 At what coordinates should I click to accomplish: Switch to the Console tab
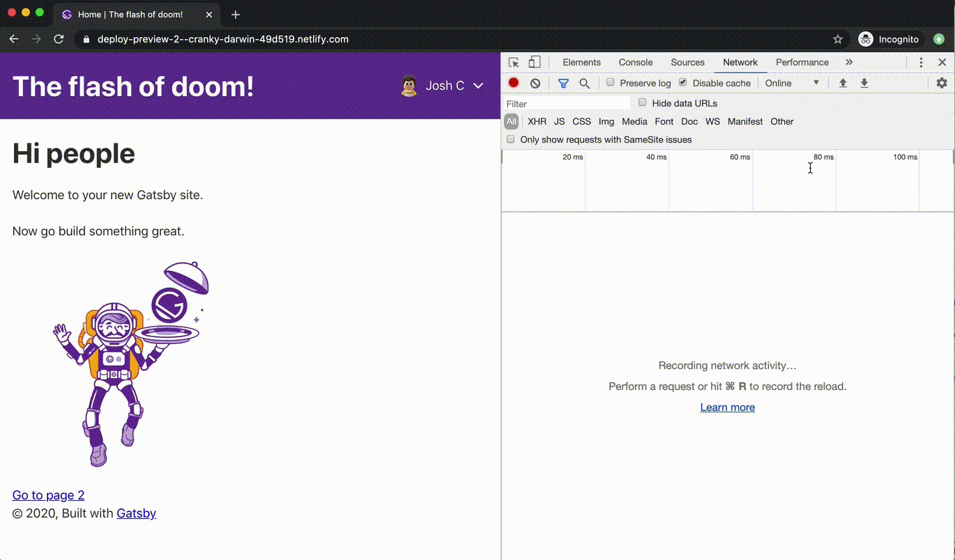pyautogui.click(x=636, y=62)
